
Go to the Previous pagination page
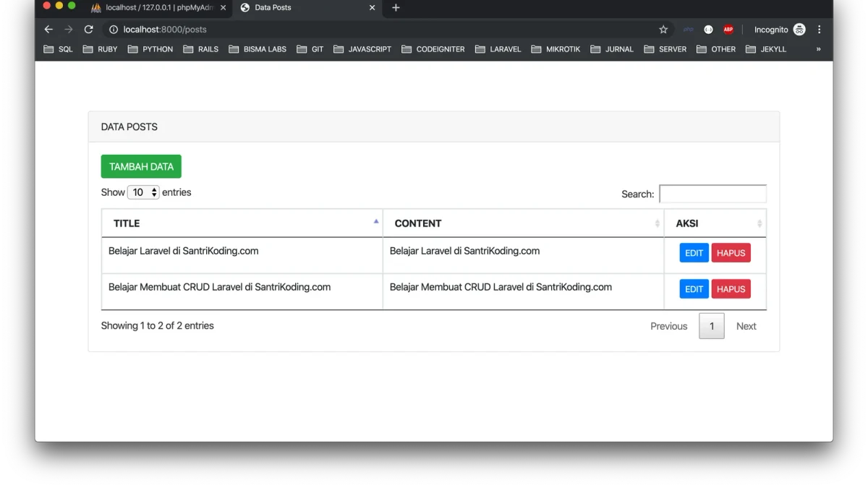[x=668, y=326]
